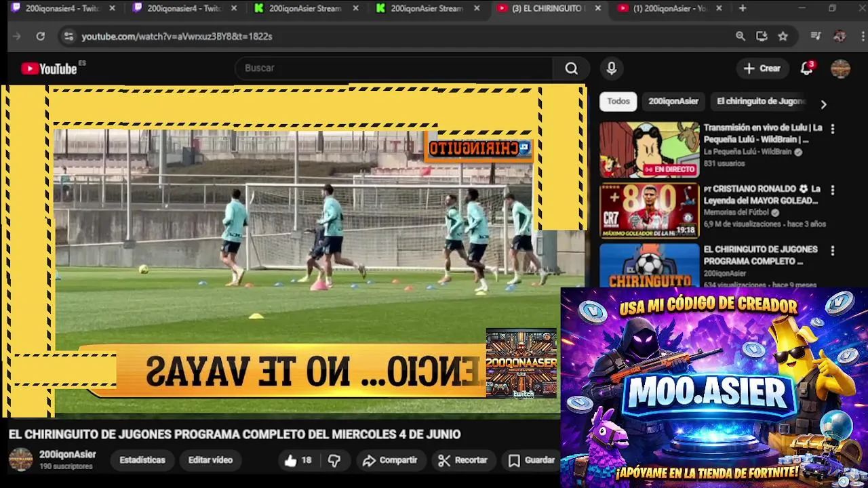Viewport: 868px width, 488px height.
Task: Switch to the (1) 200iqonAsier YouTube tab
Action: pos(665,8)
